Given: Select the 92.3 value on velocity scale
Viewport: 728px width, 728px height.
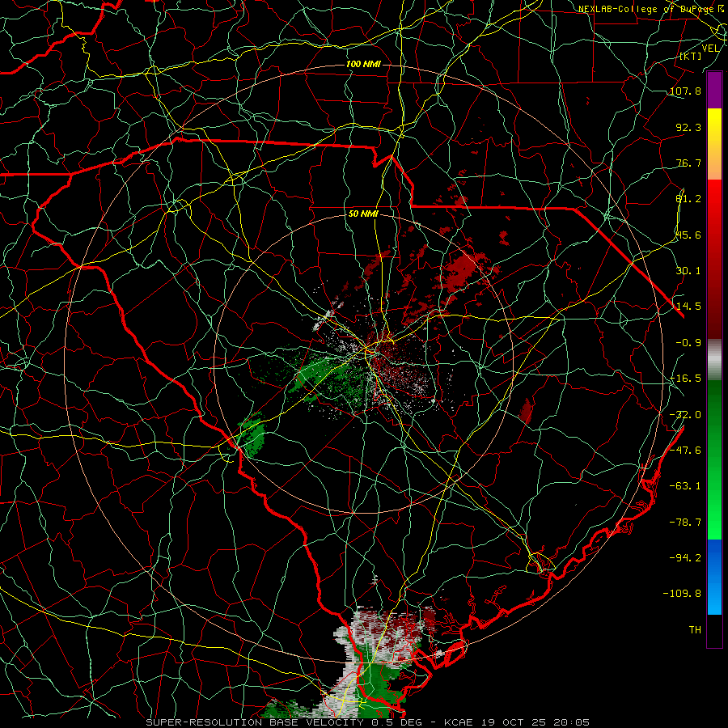Looking at the screenshot, I should pyautogui.click(x=688, y=127).
